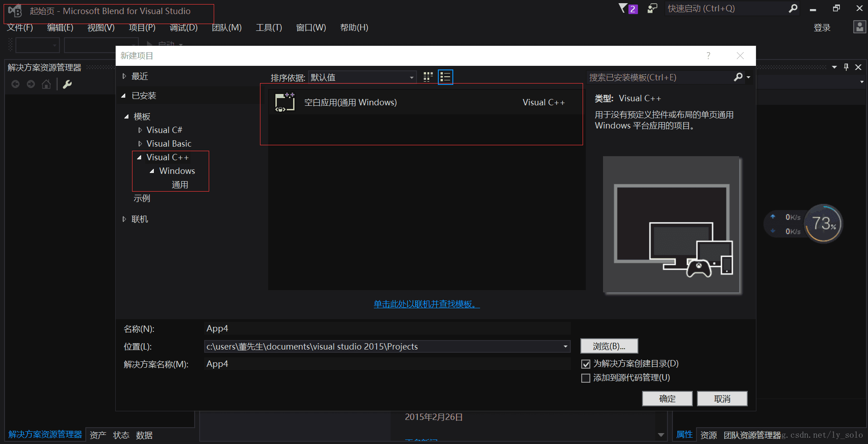Viewport: 868px width, 444px height.
Task: Open the 窗口(W) menu
Action: point(311,28)
